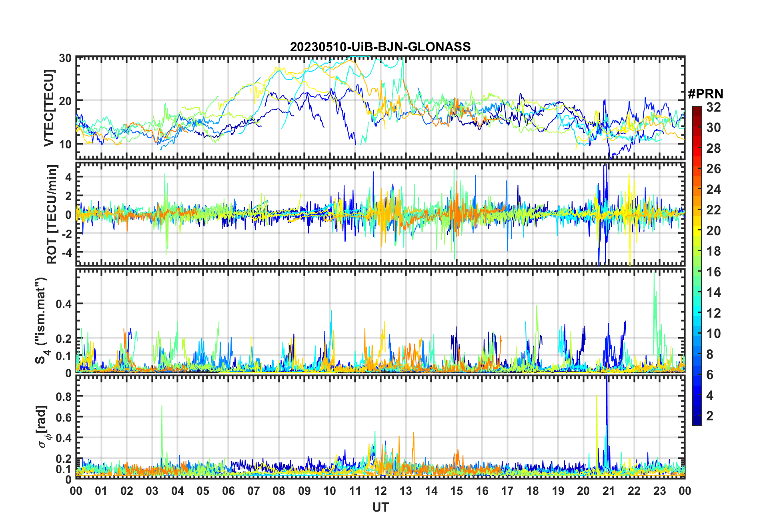The width and height of the screenshot is (761, 532).
Task: Click x-axis hour label 15
Action: coord(457,491)
